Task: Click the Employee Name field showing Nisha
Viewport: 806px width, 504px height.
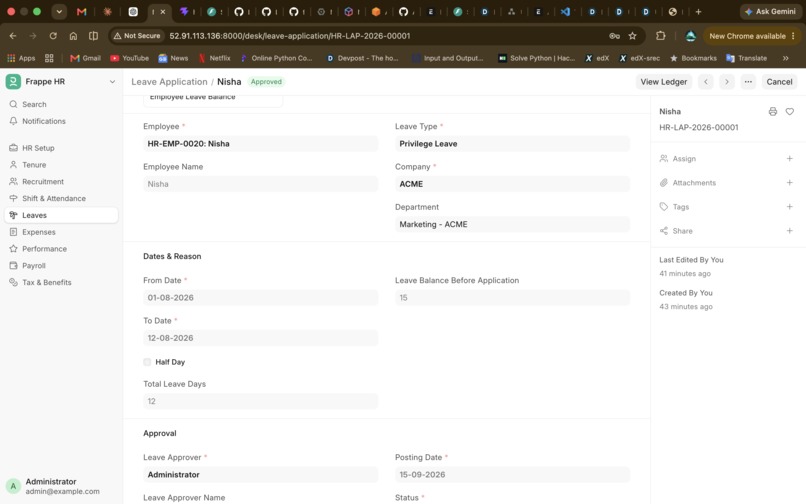Action: pos(261,184)
